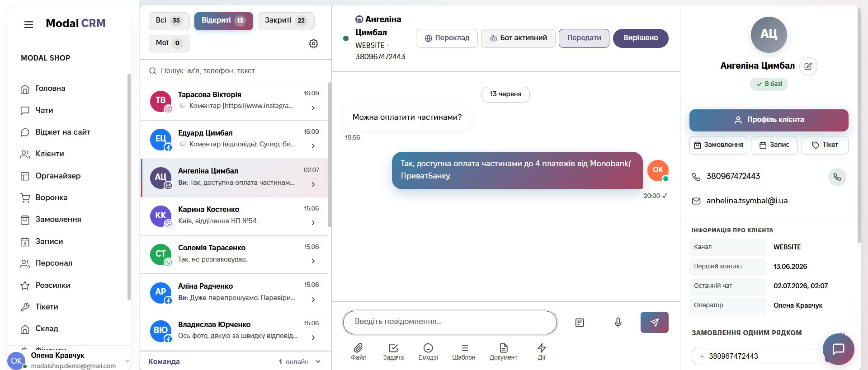Edit client name pencil icon
This screenshot has width=868, height=370.
pos(808,66)
